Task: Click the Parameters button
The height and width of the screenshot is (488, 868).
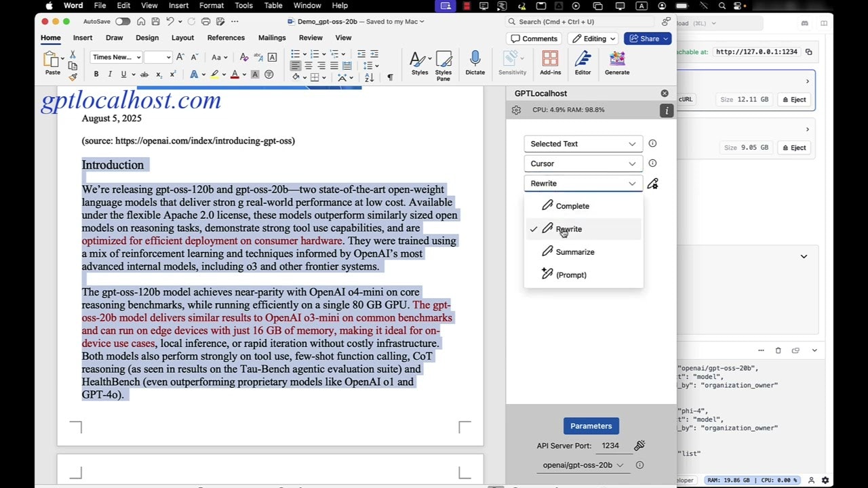Action: (x=591, y=426)
